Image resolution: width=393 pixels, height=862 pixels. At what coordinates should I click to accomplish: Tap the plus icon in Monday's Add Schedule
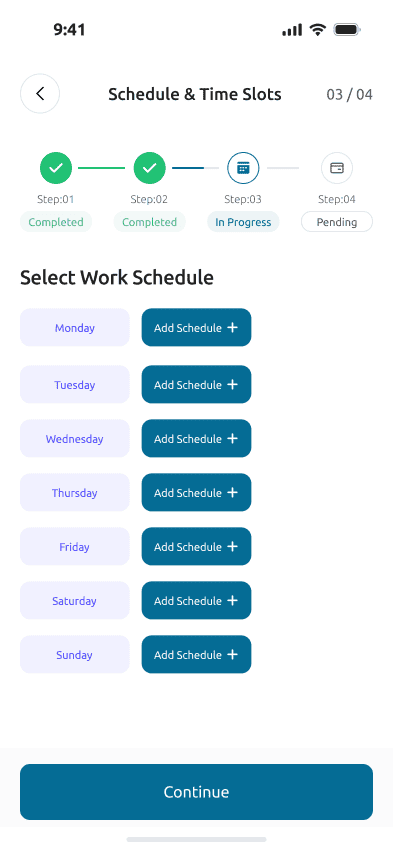233,328
